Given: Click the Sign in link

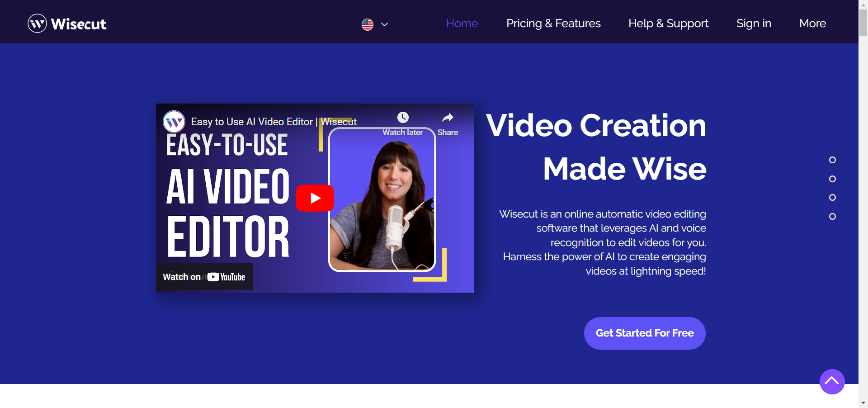Looking at the screenshot, I should click(753, 23).
